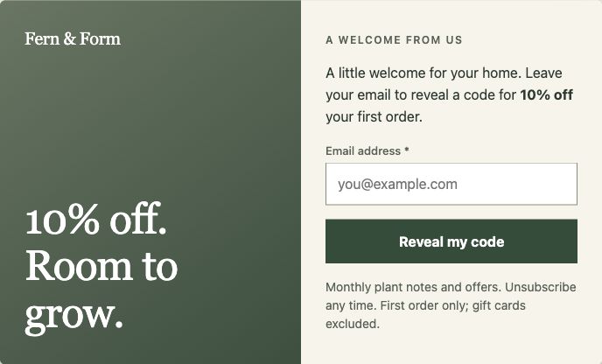The height and width of the screenshot is (364, 602).
Task: Click 'any time.' text in the disclaimer
Action: pos(351,306)
